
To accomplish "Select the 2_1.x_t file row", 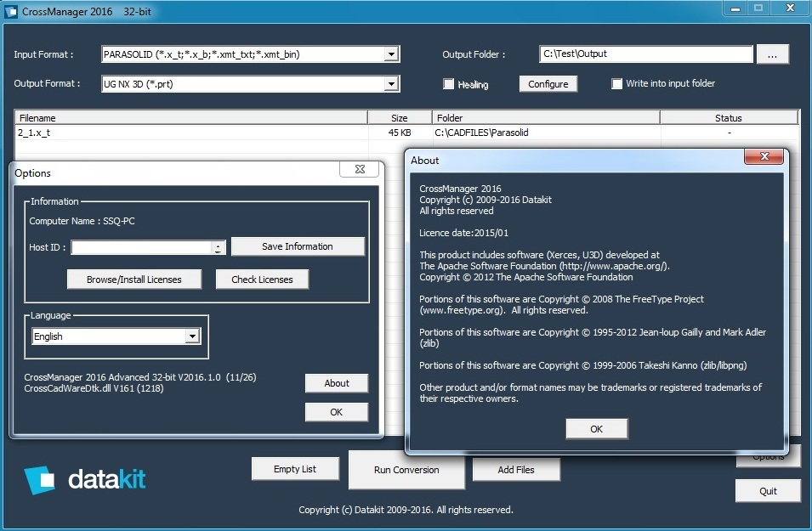I will (406, 133).
